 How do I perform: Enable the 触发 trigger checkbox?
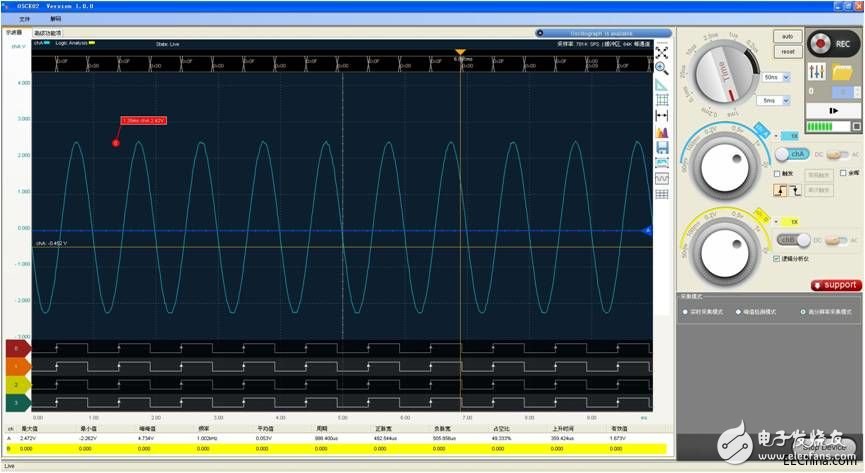coord(779,172)
